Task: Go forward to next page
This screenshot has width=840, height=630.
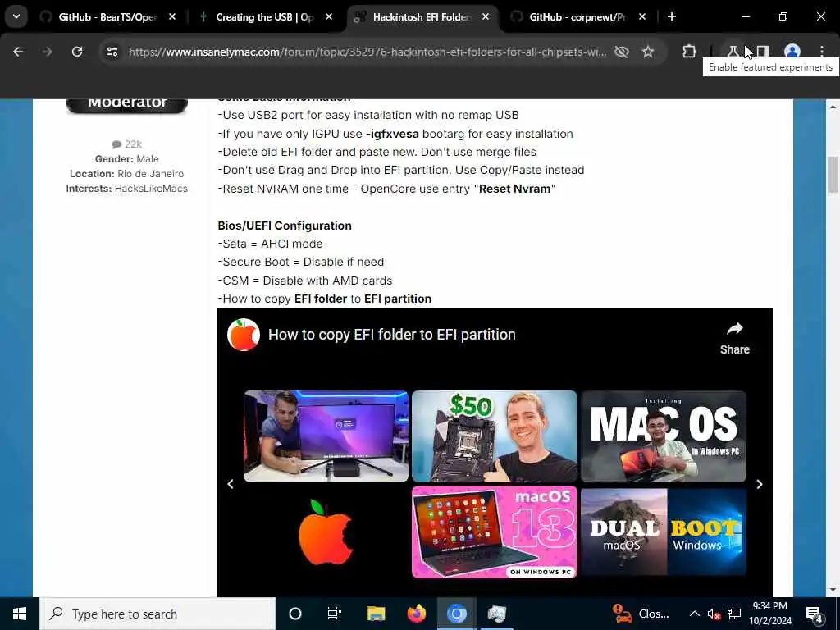Action: tap(48, 52)
